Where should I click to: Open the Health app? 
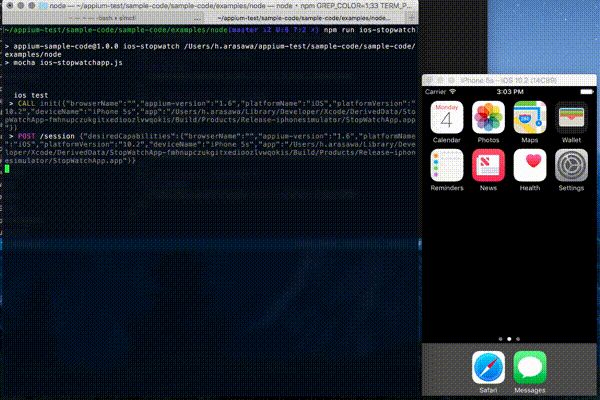click(530, 165)
